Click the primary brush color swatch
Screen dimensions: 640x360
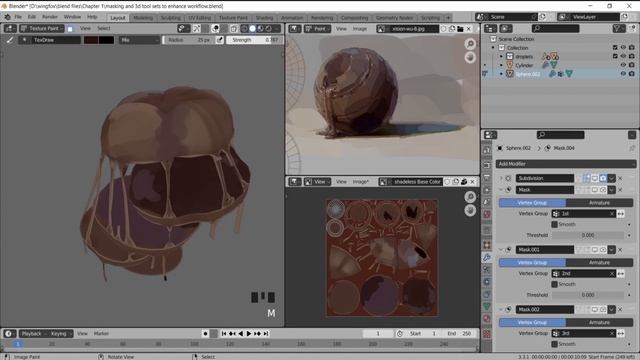click(91, 40)
